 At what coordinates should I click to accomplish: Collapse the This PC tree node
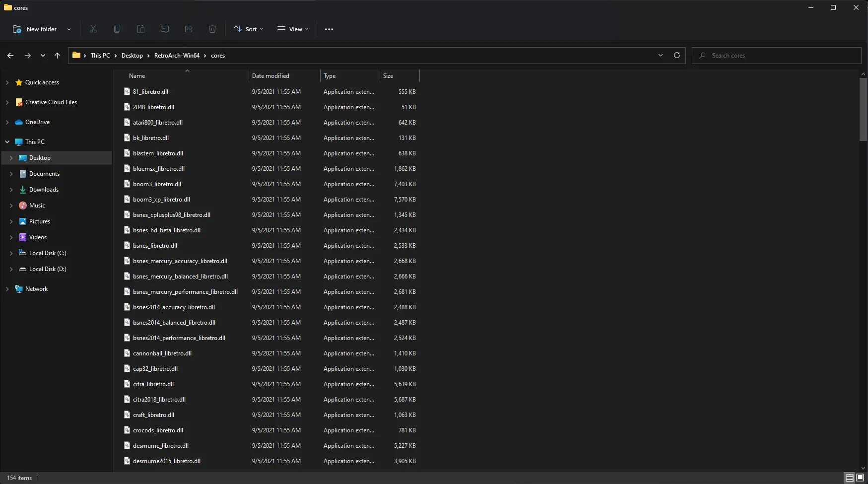point(7,142)
